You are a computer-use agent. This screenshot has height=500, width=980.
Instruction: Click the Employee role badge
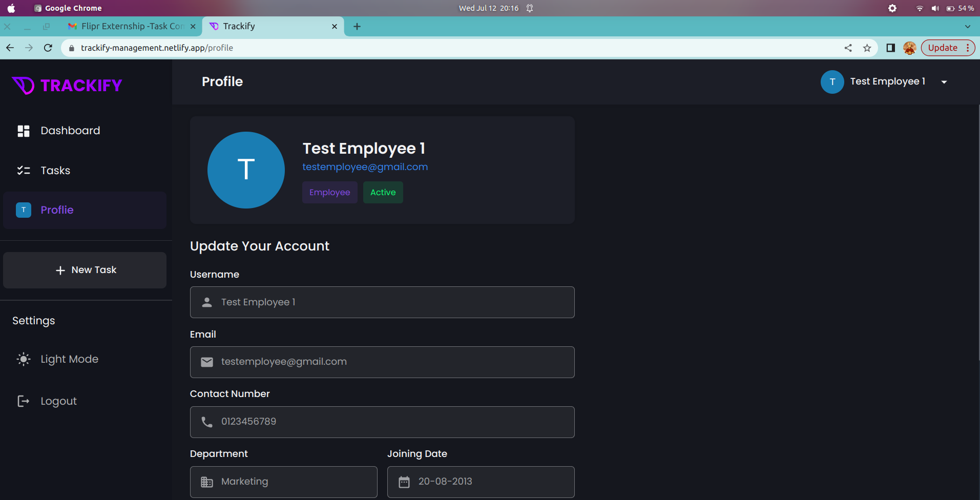329,192
